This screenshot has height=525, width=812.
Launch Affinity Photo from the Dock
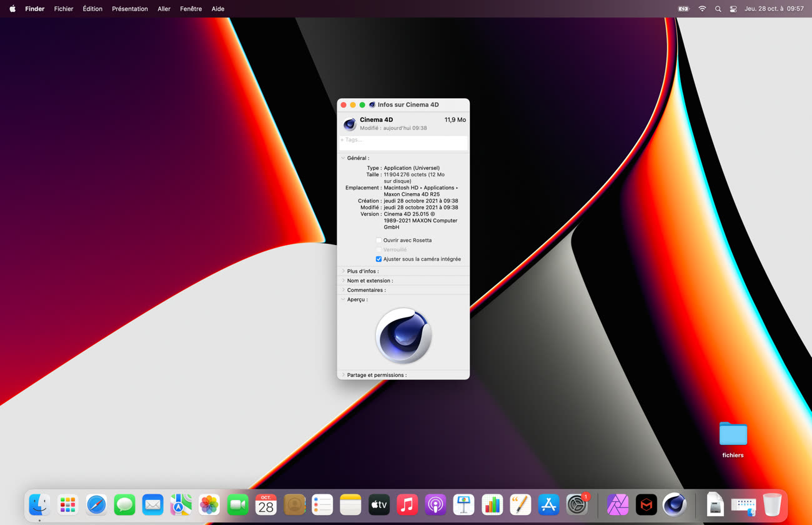coord(618,504)
